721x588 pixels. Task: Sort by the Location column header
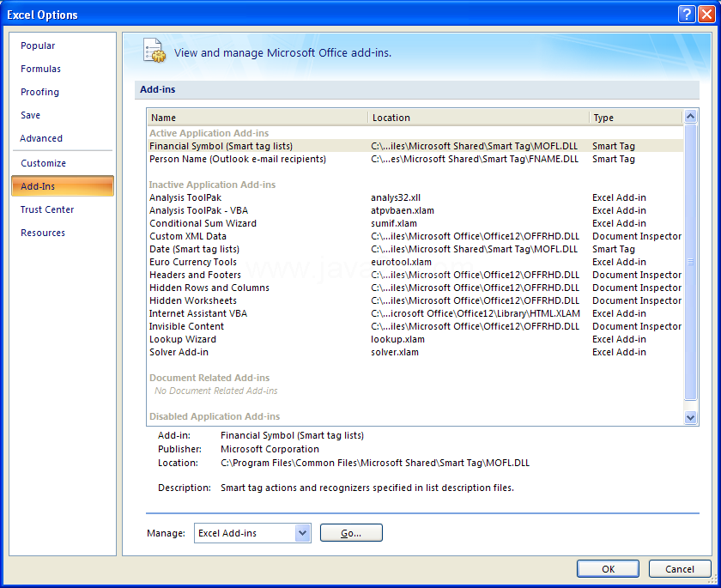(478, 118)
